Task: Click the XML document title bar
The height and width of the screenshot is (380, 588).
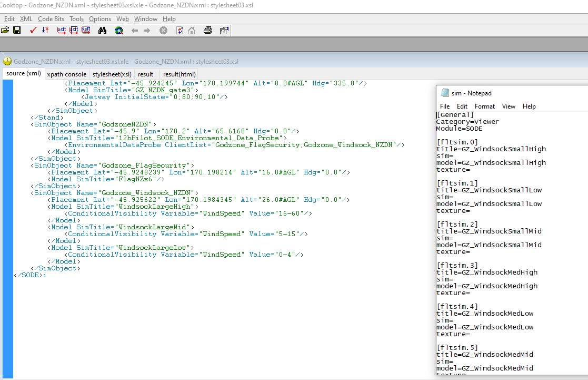Action: [x=294, y=61]
